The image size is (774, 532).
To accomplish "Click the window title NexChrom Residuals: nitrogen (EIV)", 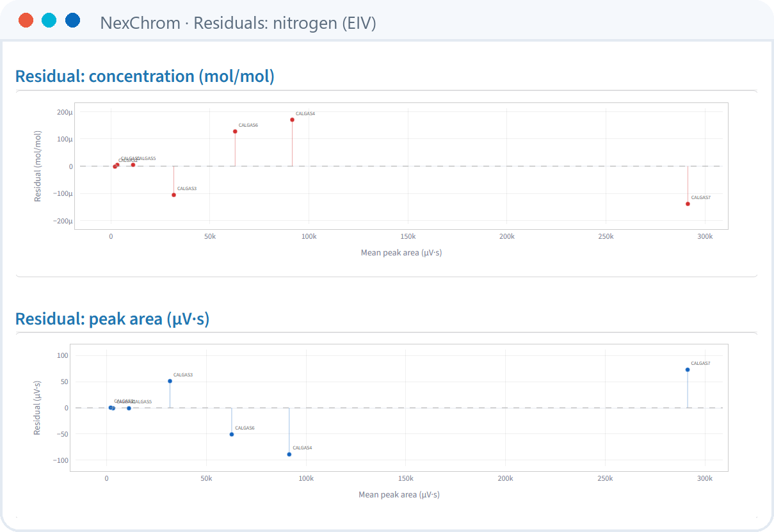I will (x=238, y=23).
